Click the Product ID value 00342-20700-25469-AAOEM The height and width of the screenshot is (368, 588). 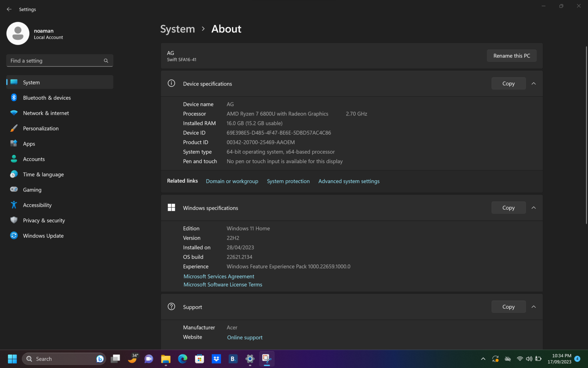(261, 142)
